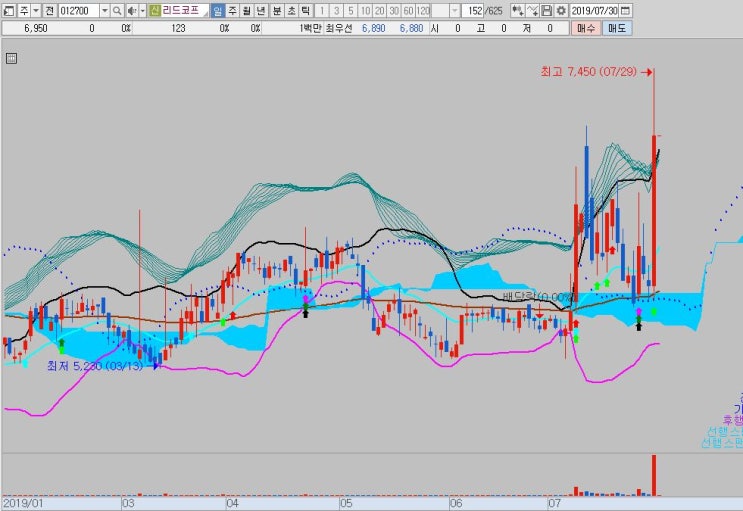Click the 최고 7,450 (07/29) high label
743x511 pixels.
(588, 72)
